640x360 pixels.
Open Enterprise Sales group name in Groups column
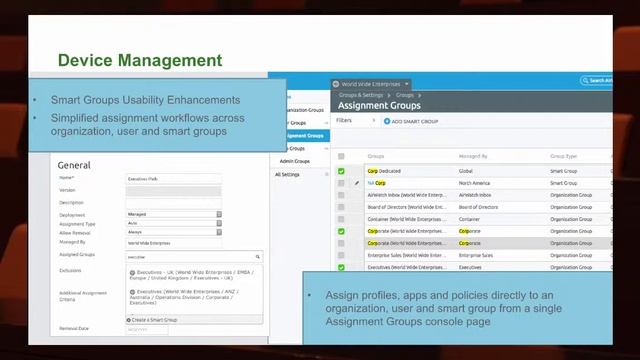coord(407,255)
